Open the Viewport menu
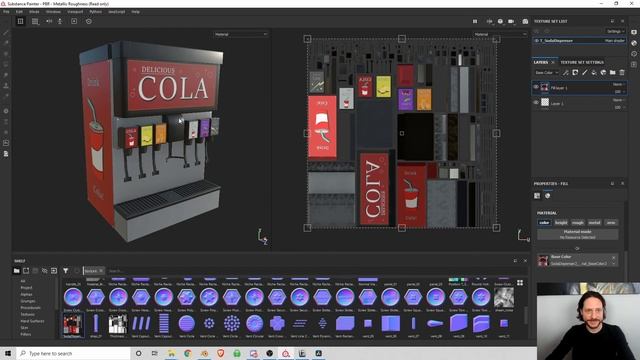The image size is (640, 360). [x=75, y=12]
